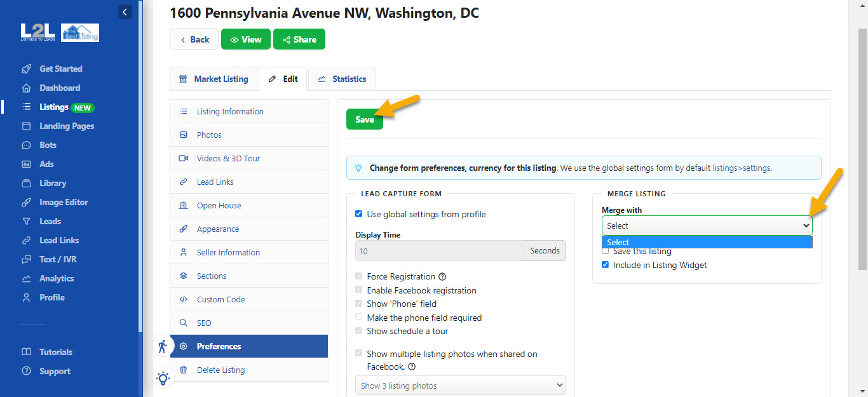Uncheck Use global settings from profile
This screenshot has width=868, height=397.
coord(359,214)
